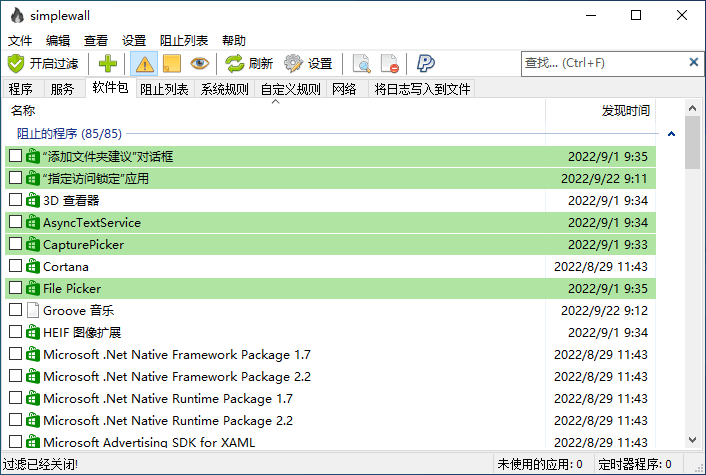This screenshot has width=706, height=475.
Task: Click the clear log page icon
Action: (390, 64)
